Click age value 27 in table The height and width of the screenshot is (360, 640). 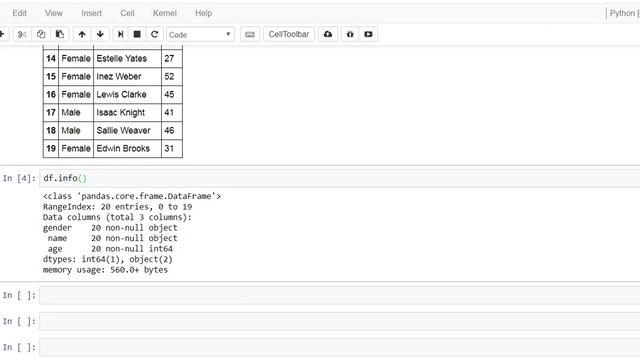[x=172, y=58]
